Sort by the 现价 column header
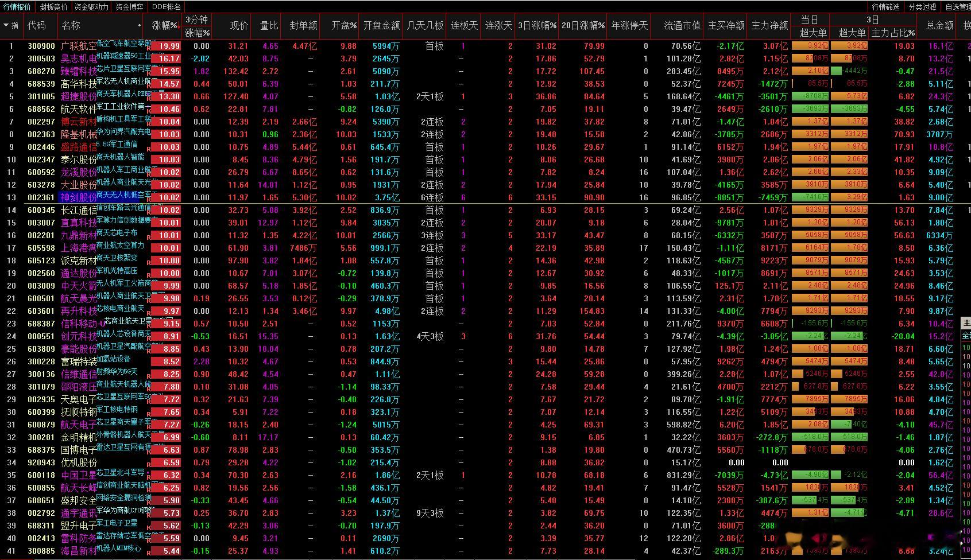971x560 pixels. coord(239,26)
